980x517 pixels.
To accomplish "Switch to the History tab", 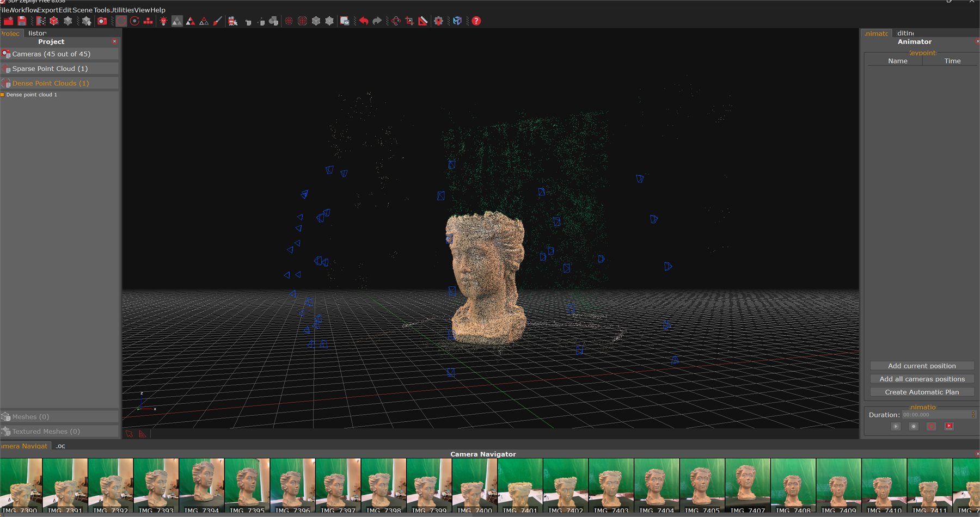I will point(38,33).
